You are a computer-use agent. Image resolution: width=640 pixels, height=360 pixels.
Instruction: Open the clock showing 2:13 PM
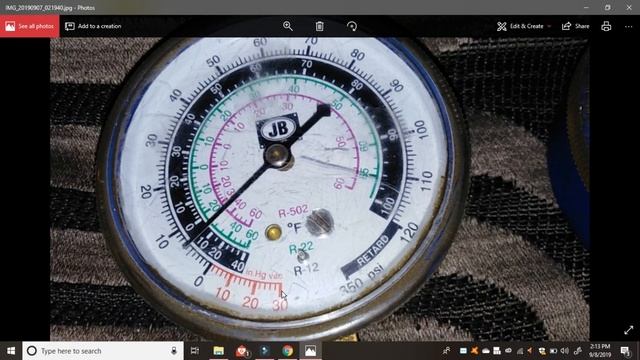600,351
